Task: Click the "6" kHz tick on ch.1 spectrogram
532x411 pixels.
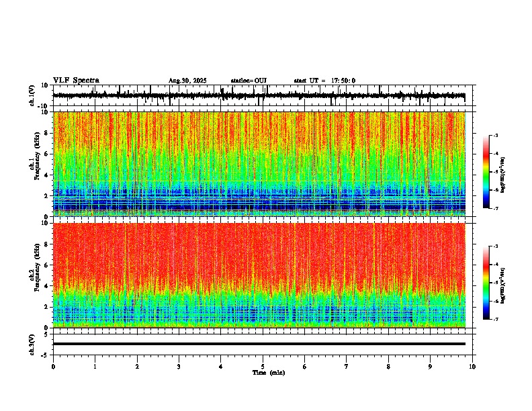Action: (47, 154)
